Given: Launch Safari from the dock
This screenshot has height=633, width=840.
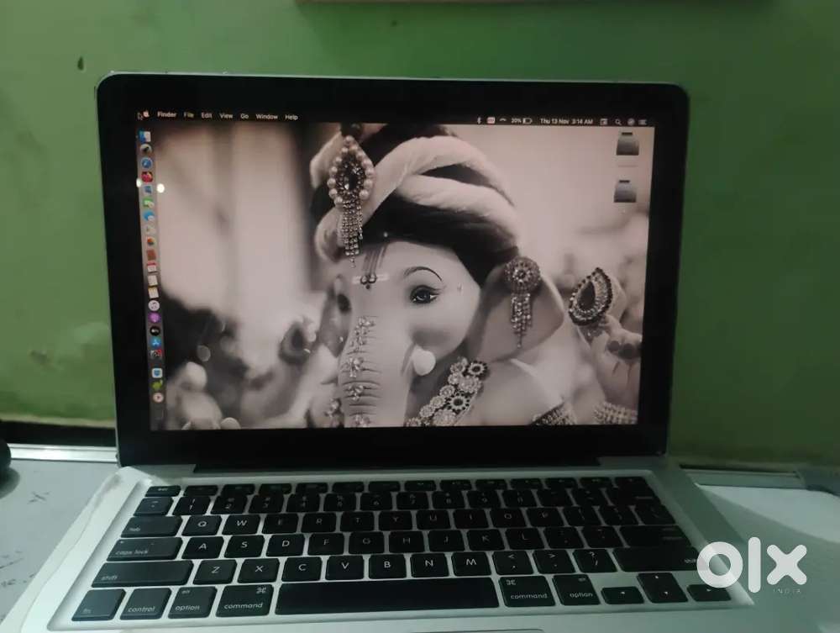Looking at the screenshot, I should pyautogui.click(x=146, y=163).
